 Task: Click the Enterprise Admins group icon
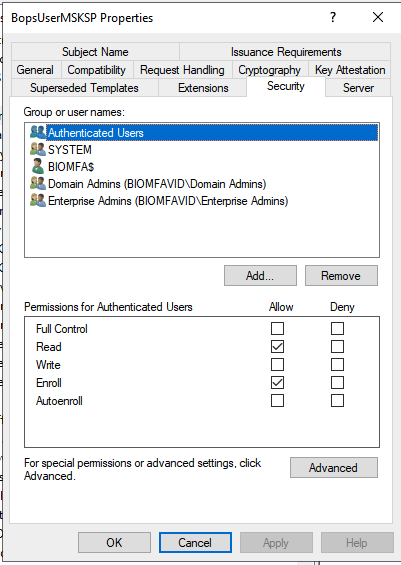point(38,200)
